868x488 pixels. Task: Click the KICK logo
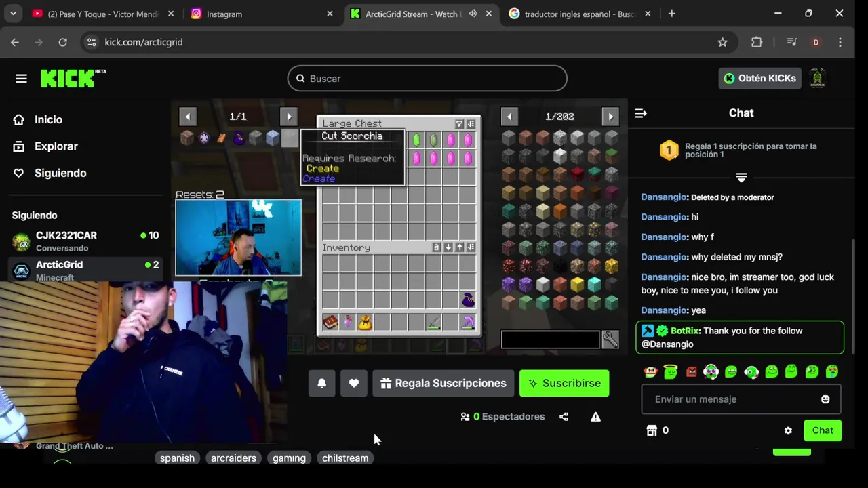click(x=73, y=79)
